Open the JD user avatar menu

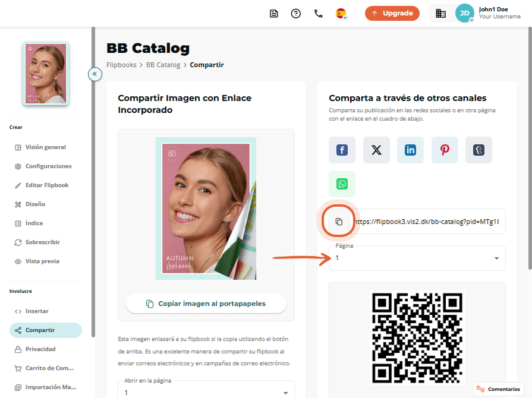(x=464, y=13)
